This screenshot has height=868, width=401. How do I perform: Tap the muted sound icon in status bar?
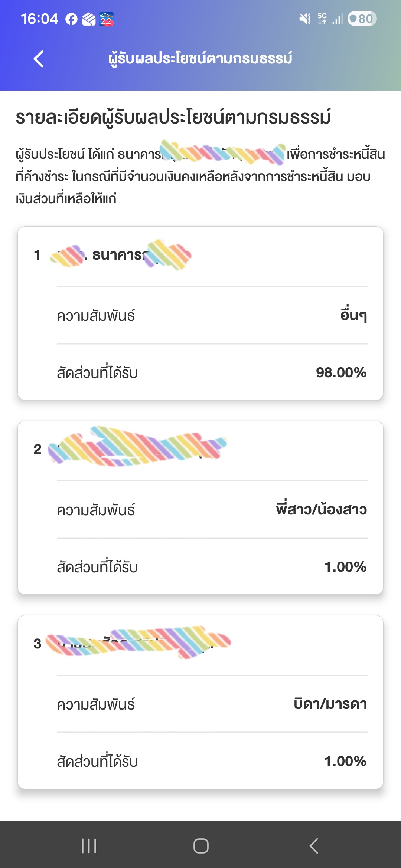click(x=305, y=19)
